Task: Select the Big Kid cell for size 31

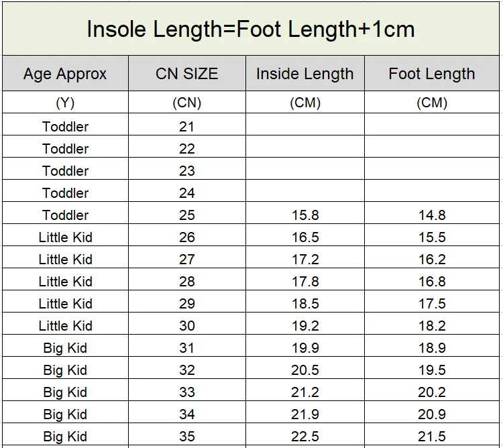Action: (65, 348)
